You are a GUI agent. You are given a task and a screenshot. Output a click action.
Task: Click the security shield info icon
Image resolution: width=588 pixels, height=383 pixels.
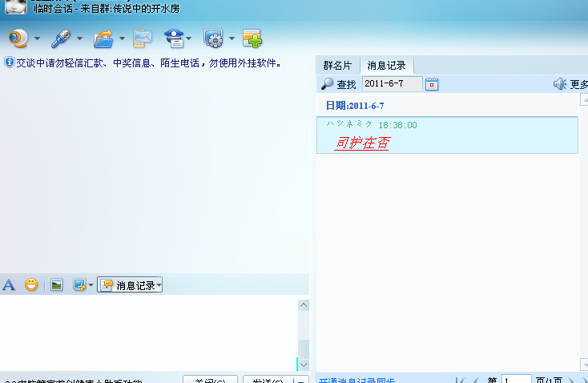point(9,62)
